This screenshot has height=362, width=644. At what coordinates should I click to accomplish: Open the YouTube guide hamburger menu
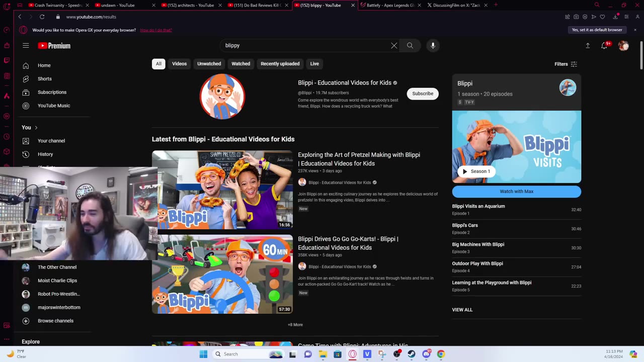[x=26, y=46]
